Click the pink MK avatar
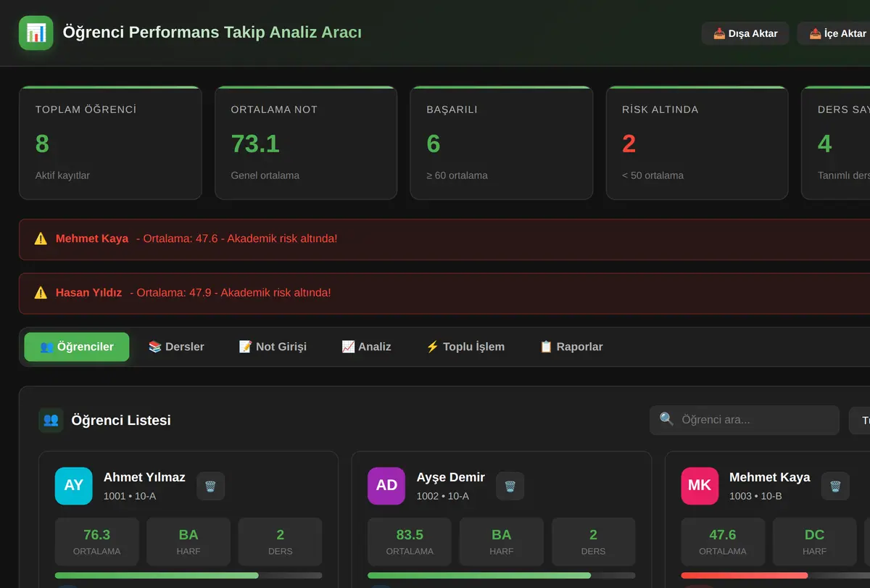 pyautogui.click(x=700, y=486)
